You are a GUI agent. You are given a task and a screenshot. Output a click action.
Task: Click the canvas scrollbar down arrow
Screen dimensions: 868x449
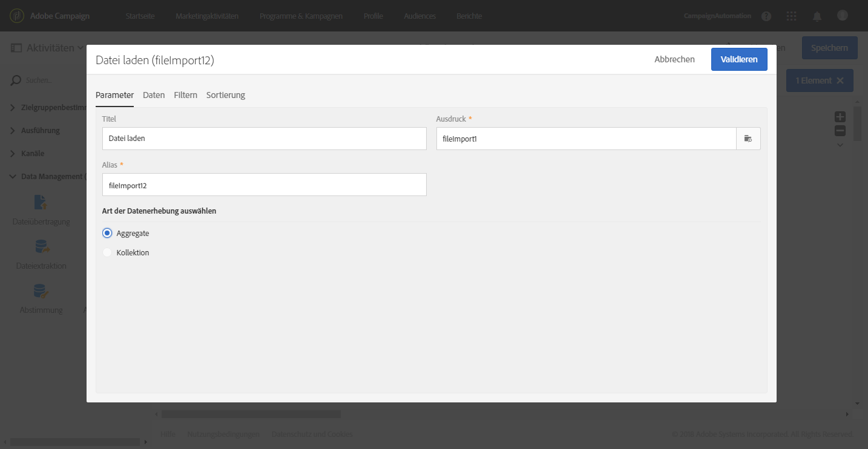tap(857, 403)
